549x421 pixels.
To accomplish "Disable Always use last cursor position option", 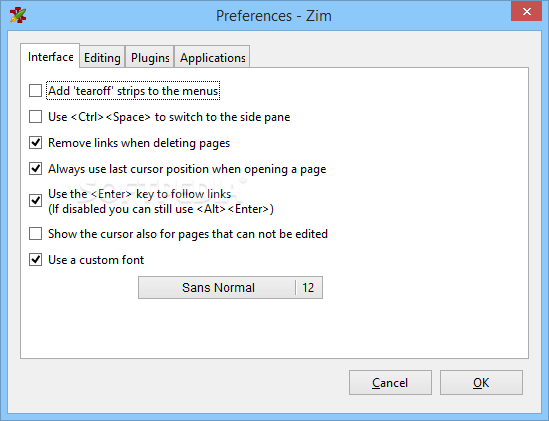I will click(x=35, y=168).
